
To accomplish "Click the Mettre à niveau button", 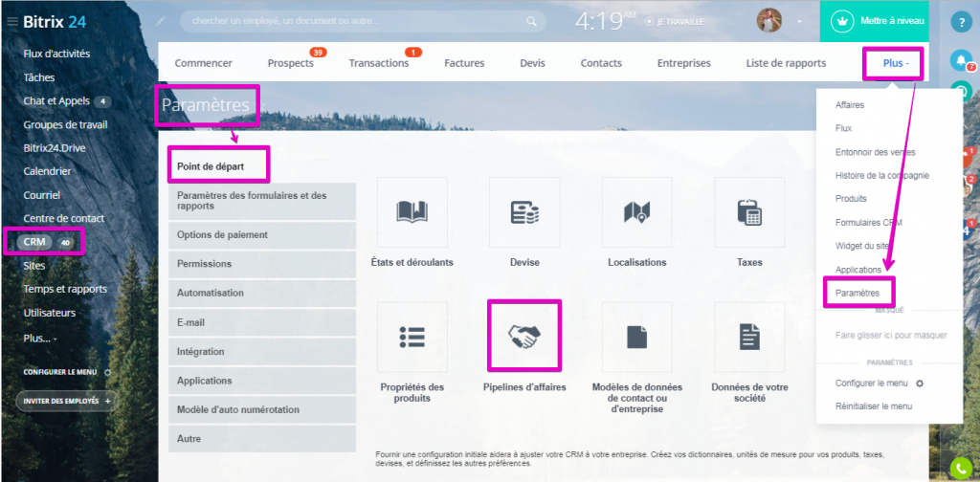I will click(x=875, y=21).
